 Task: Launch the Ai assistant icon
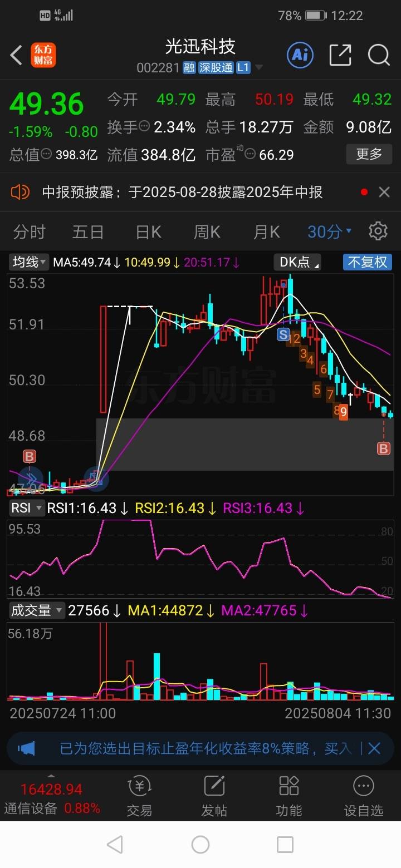point(300,55)
